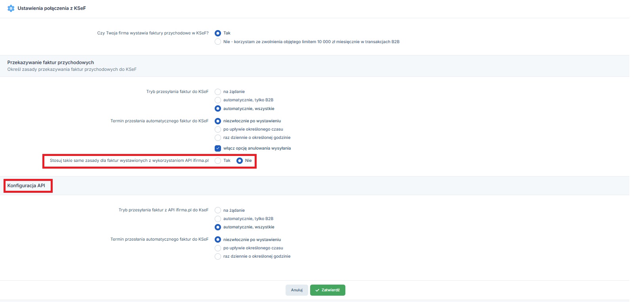Select niezwłocznie po wystawieniu in Przekazywanie faktur section

(x=218, y=121)
